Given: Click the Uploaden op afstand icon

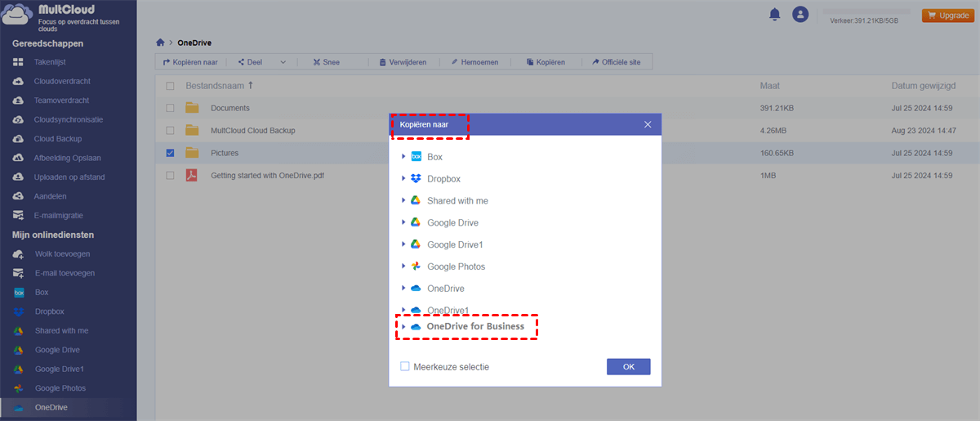Looking at the screenshot, I should coord(19,177).
